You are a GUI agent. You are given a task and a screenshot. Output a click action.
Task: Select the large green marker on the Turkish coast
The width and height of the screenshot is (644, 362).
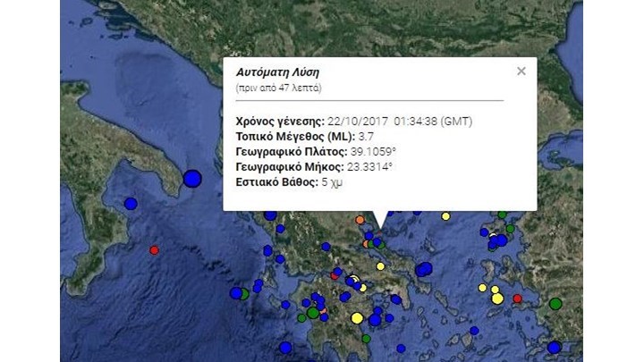click(555, 304)
